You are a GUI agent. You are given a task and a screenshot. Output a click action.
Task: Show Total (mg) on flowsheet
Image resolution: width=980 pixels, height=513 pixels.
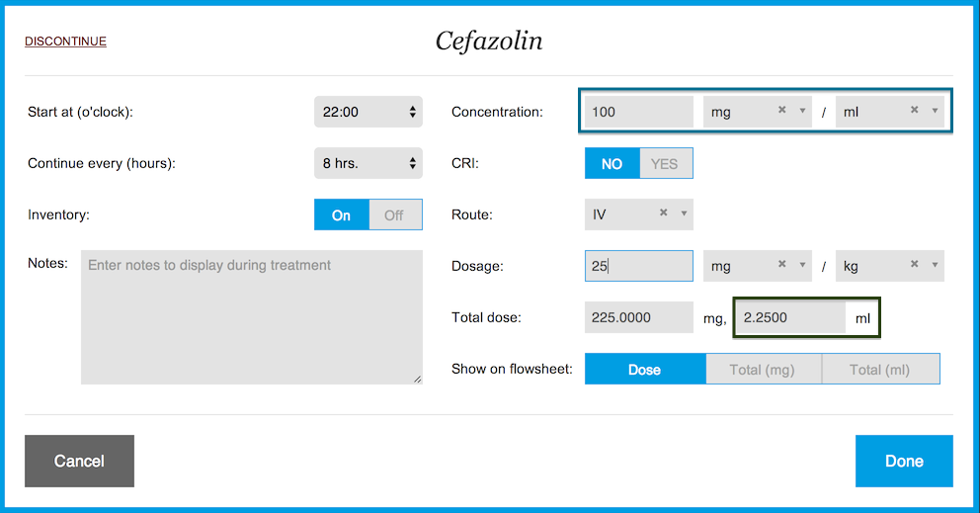[x=763, y=370]
